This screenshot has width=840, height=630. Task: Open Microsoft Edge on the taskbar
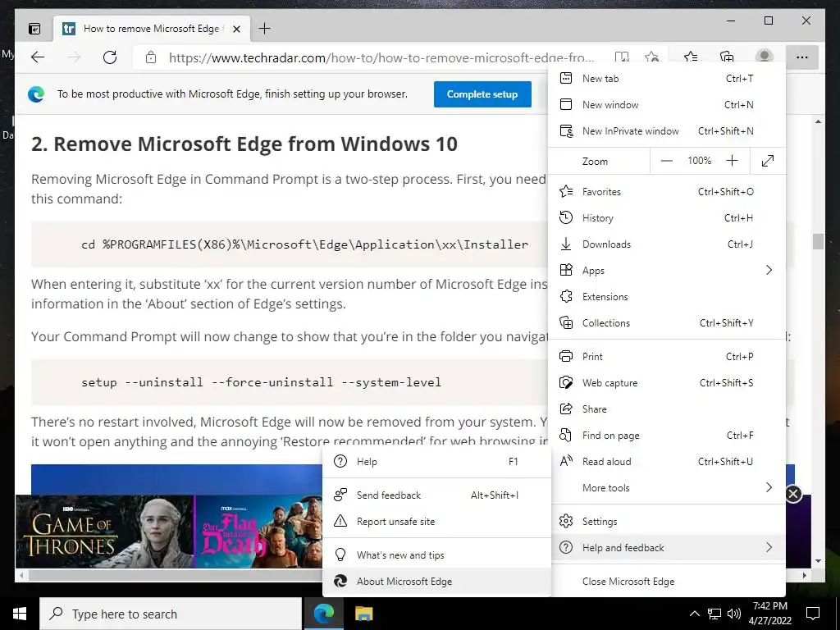[323, 614]
